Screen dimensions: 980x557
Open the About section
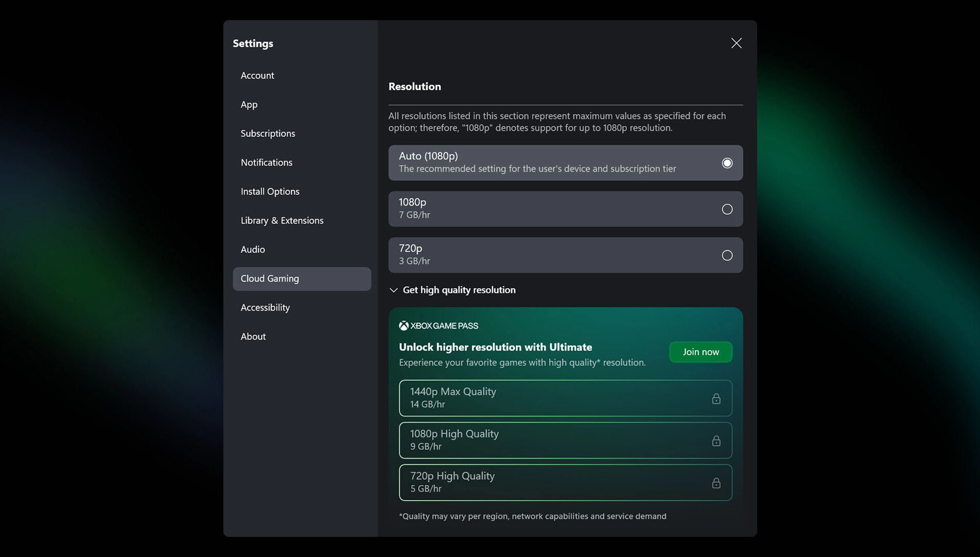point(253,336)
